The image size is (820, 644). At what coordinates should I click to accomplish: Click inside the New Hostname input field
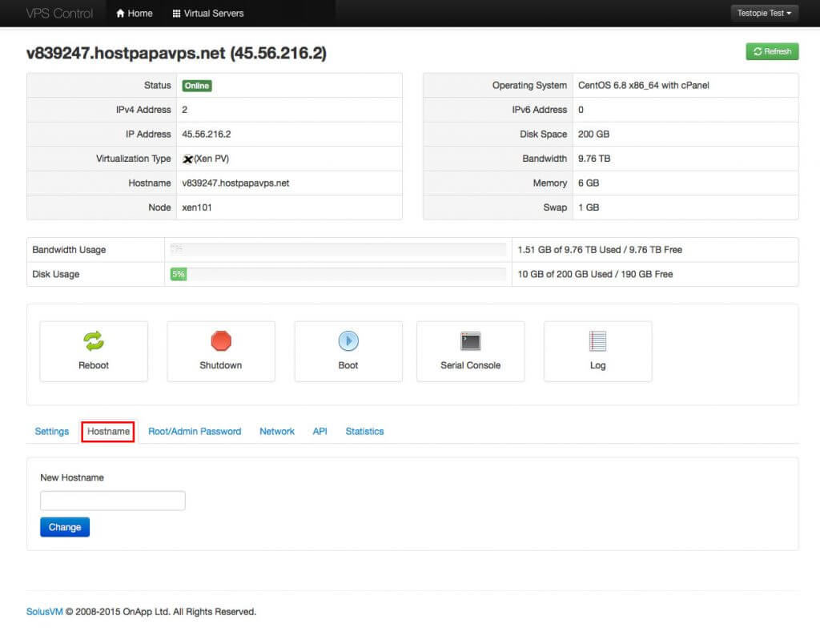pos(111,500)
